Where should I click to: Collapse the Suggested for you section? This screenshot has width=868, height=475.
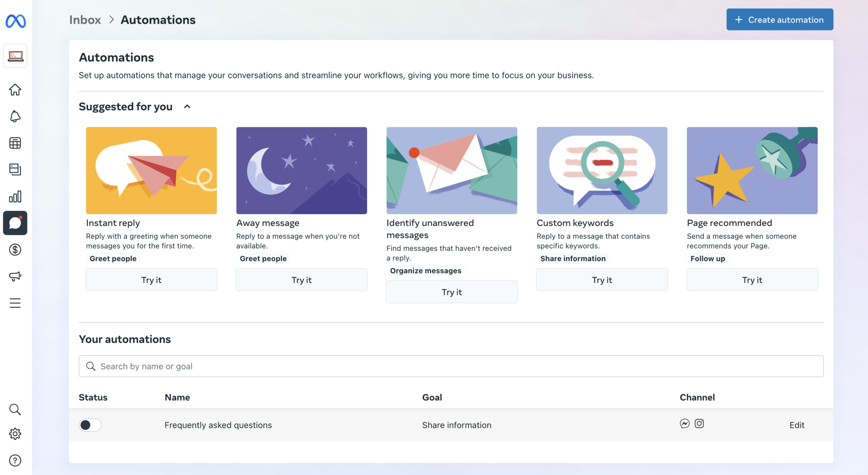187,107
